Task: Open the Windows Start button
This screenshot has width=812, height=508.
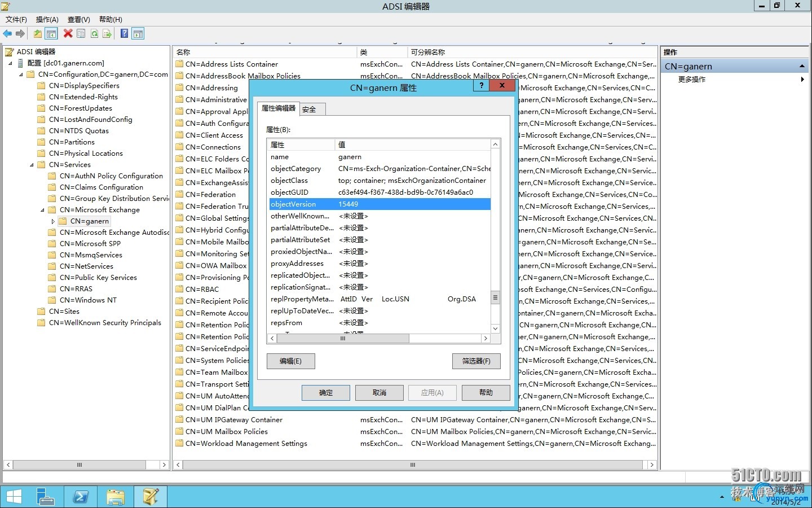Action: [x=14, y=497]
